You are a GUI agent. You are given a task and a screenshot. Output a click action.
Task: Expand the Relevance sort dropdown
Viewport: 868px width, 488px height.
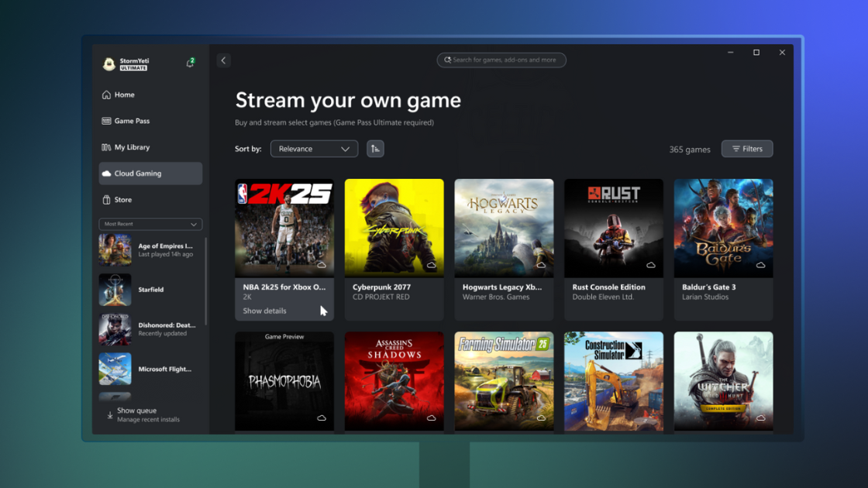pyautogui.click(x=314, y=149)
